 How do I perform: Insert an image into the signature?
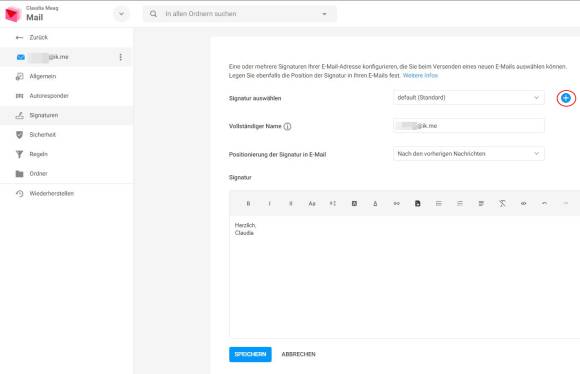pos(418,203)
